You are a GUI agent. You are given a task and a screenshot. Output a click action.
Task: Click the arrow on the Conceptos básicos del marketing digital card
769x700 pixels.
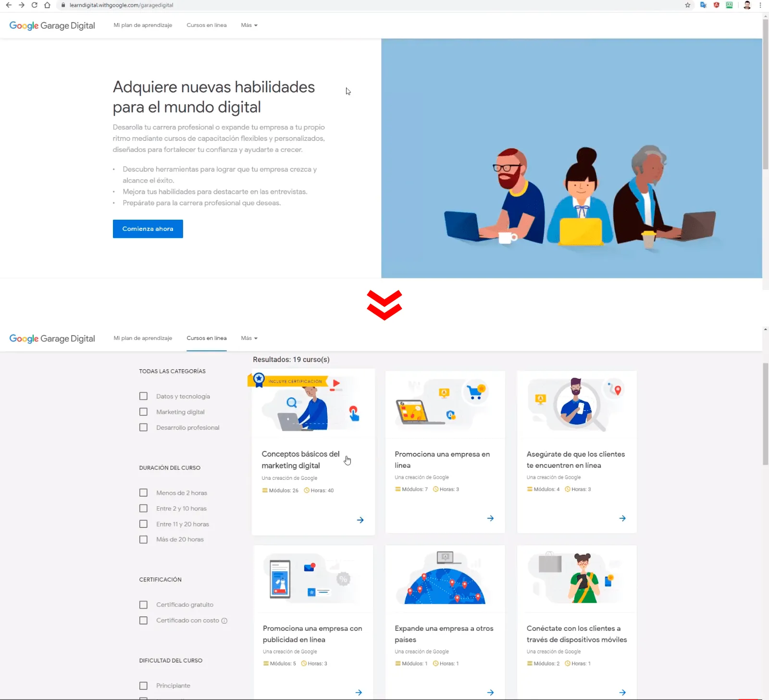(360, 520)
